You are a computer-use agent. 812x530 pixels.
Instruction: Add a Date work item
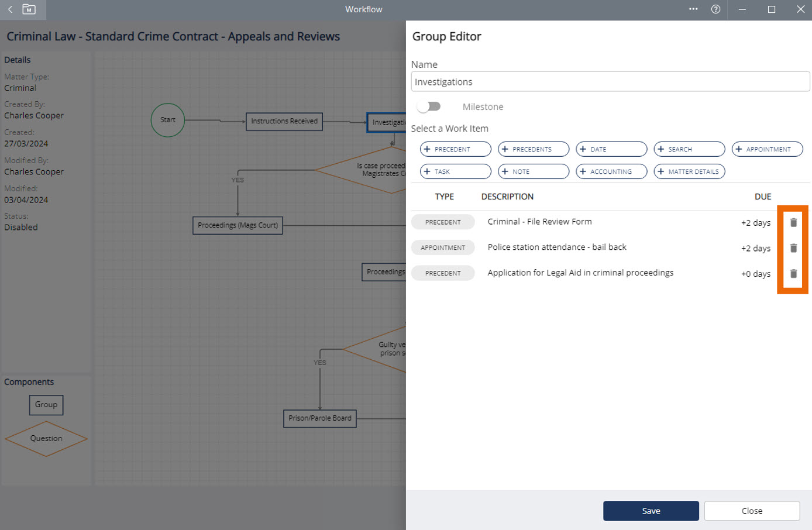coord(611,149)
